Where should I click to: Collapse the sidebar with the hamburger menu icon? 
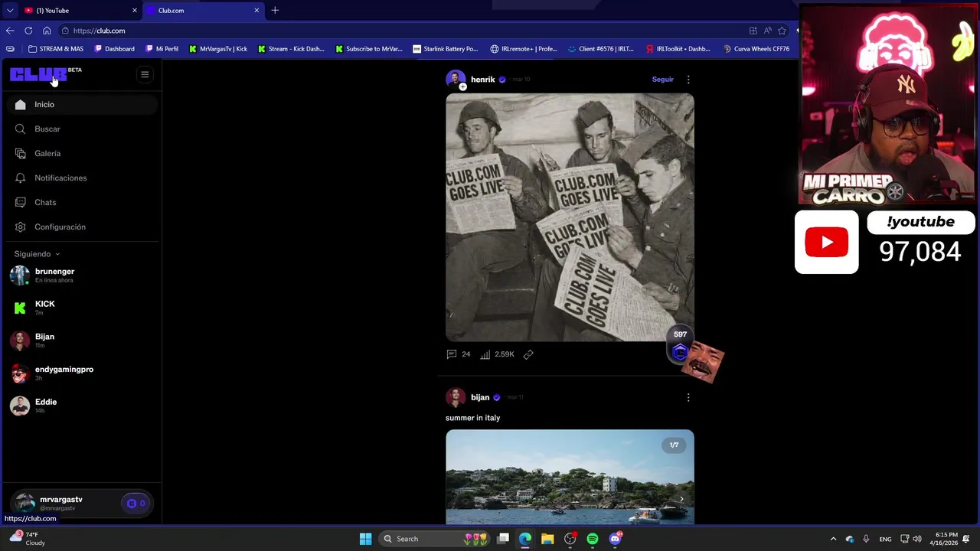tap(145, 74)
